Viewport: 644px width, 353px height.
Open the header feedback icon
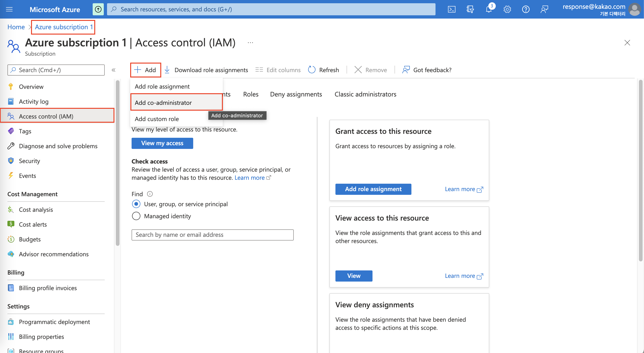[x=544, y=9]
